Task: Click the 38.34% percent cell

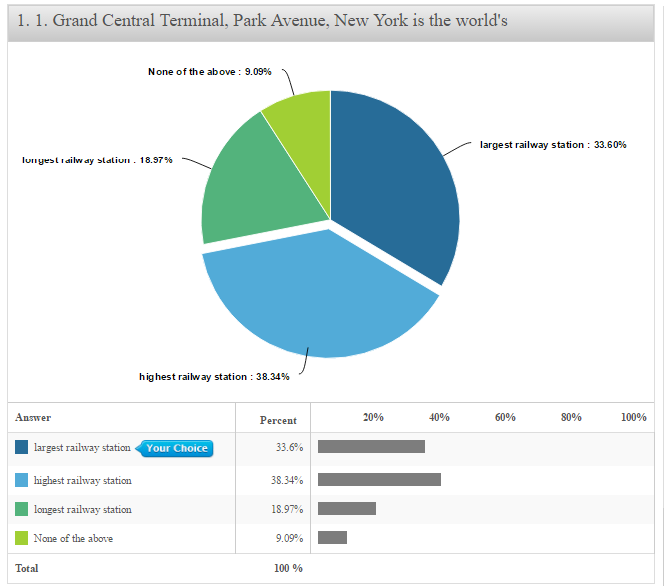Action: point(287,480)
